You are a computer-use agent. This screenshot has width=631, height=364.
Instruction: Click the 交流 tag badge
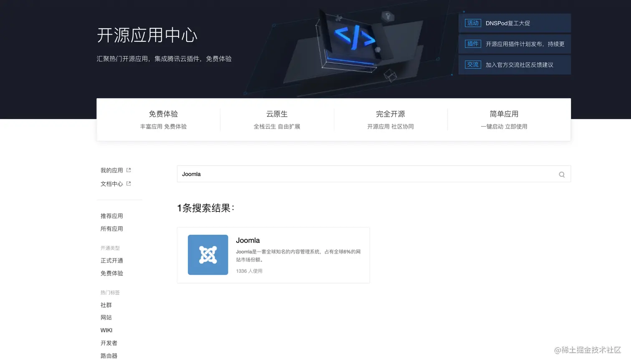(x=473, y=65)
